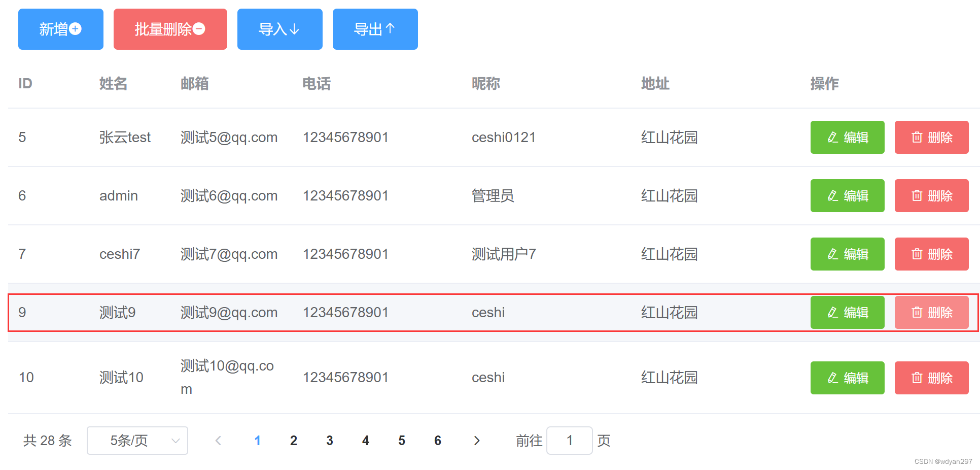Select page 1 in pagination
Image resolution: width=980 pixels, height=470 pixels.
click(258, 441)
